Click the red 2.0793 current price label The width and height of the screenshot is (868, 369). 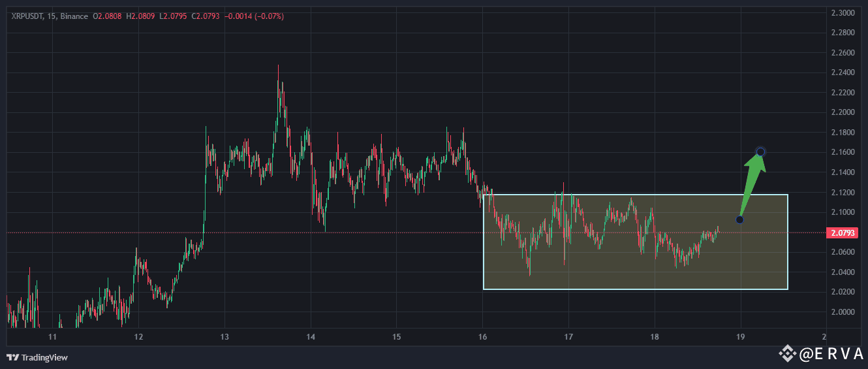[843, 233]
